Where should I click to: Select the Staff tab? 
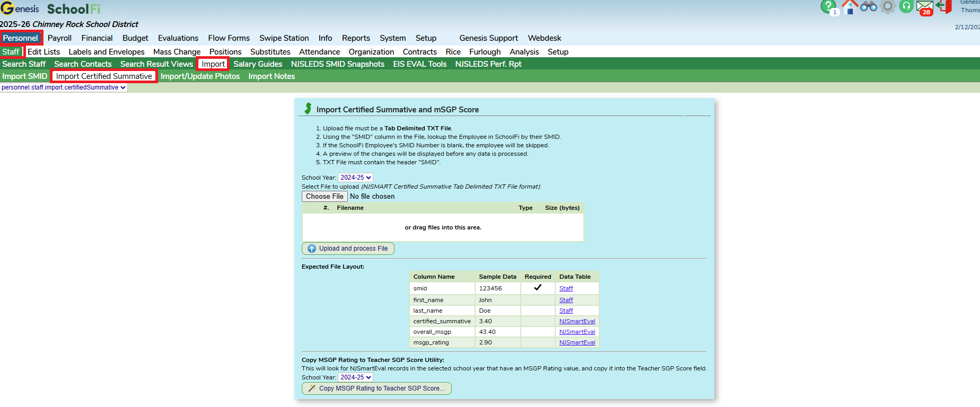click(x=11, y=52)
